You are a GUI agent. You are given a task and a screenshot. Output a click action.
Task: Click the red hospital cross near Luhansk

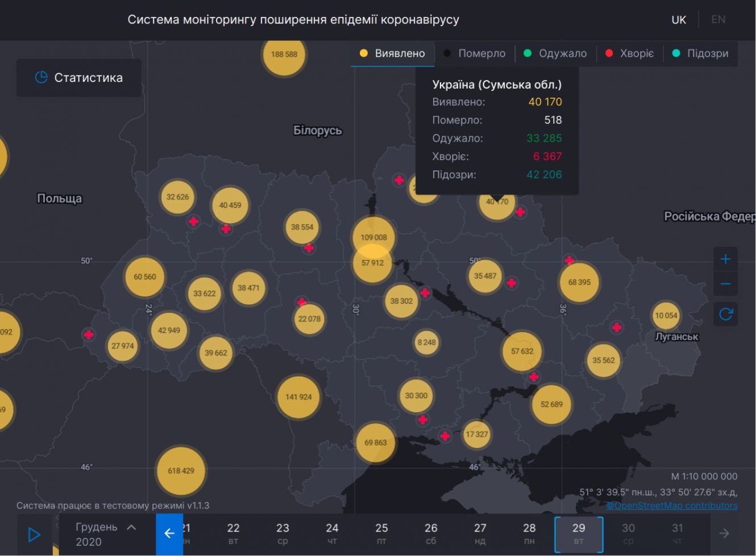617,327
